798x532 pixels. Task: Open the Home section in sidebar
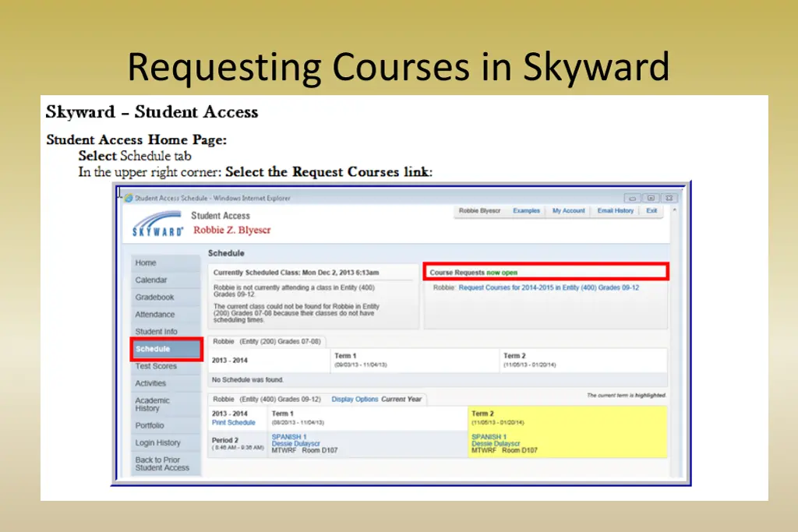coord(145,263)
